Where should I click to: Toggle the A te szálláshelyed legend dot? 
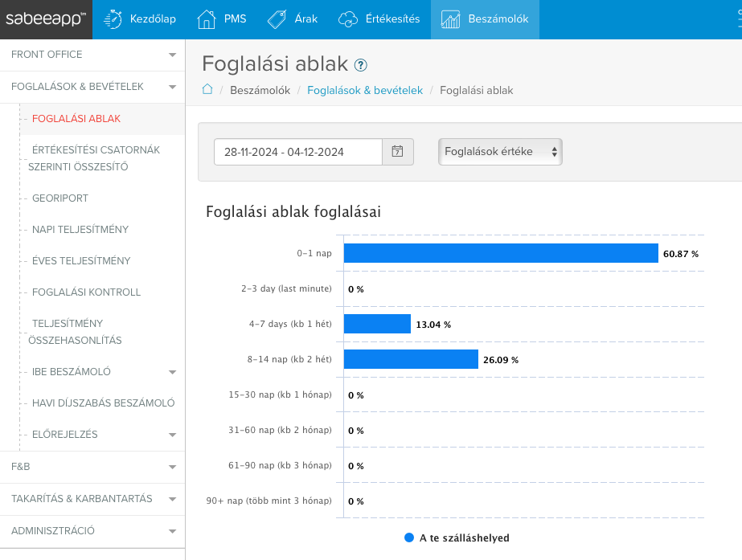point(409,538)
